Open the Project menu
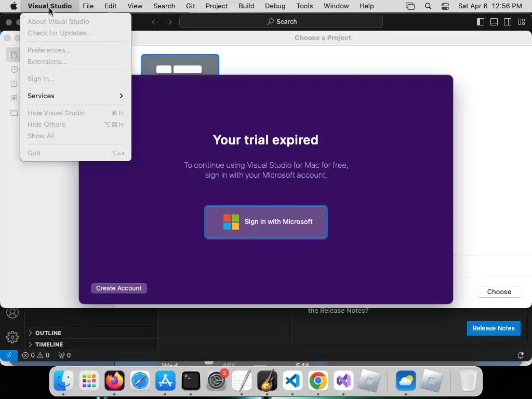This screenshot has height=399, width=532. 217,6
